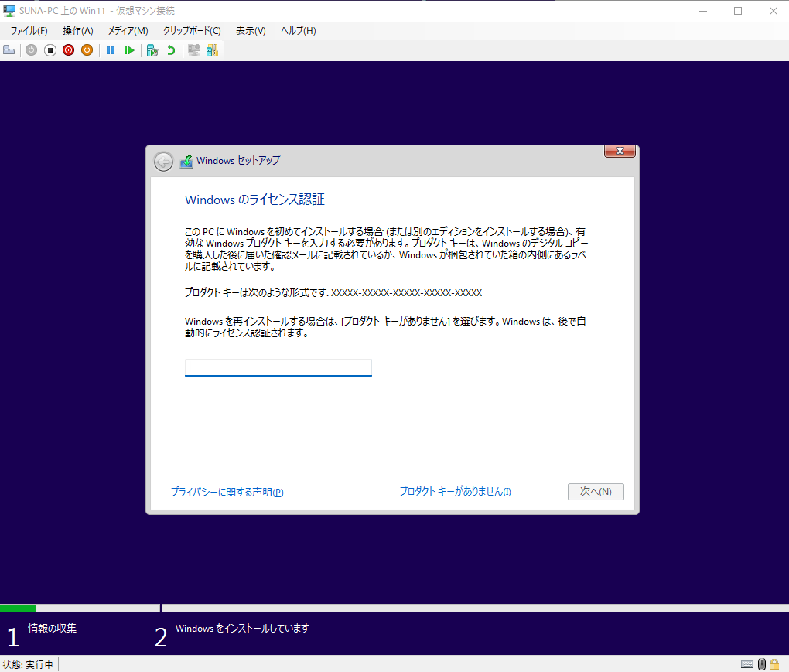Click the keyboard icon in the status bar
789x672 pixels.
(747, 664)
